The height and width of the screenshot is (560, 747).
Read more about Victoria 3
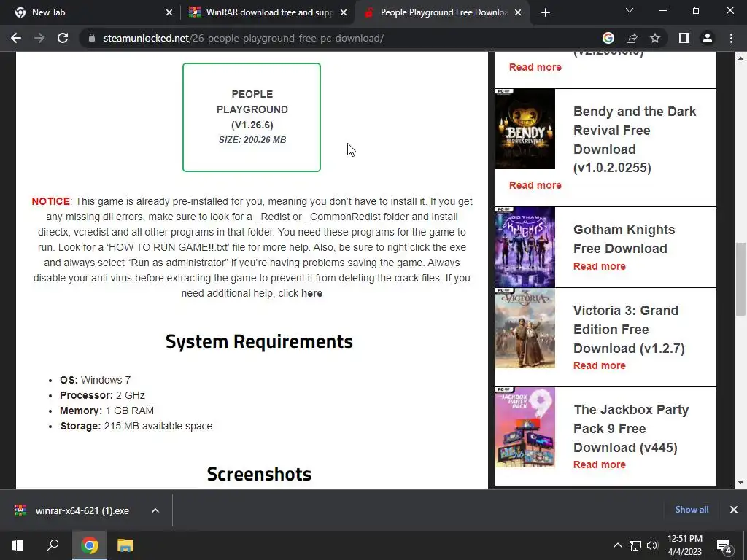pyautogui.click(x=600, y=365)
